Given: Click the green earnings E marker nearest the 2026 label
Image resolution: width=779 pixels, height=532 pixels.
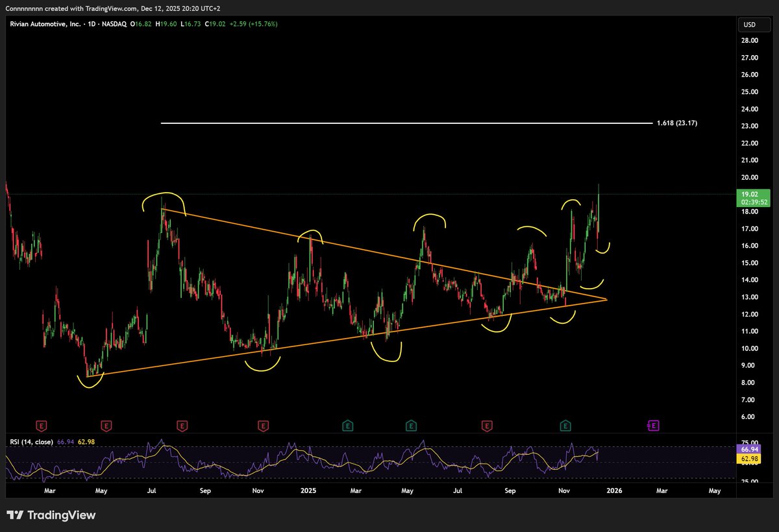Looking at the screenshot, I should click(x=566, y=426).
